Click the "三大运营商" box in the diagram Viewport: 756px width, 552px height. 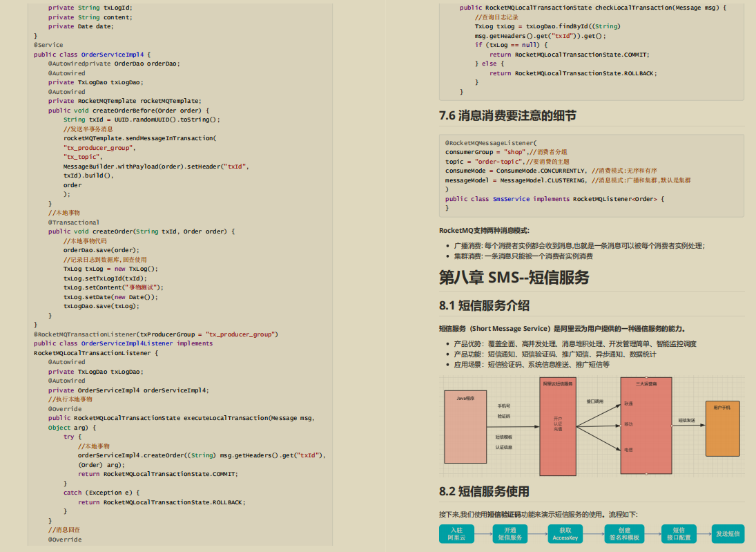646,425
